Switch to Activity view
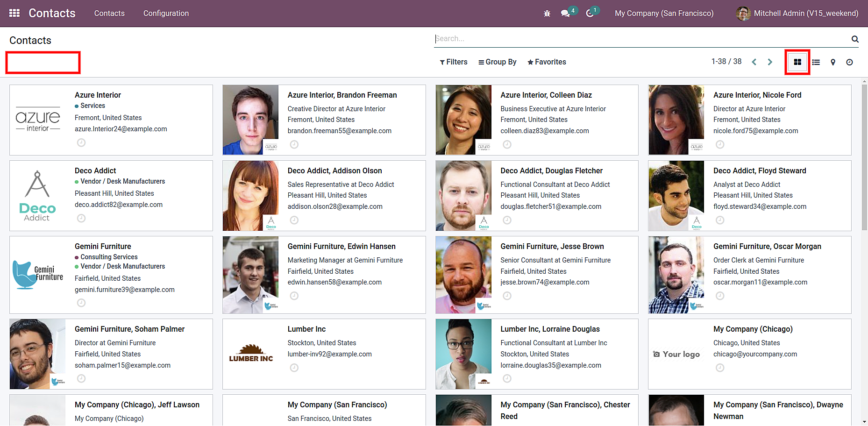This screenshot has height=426, width=868. coord(850,62)
